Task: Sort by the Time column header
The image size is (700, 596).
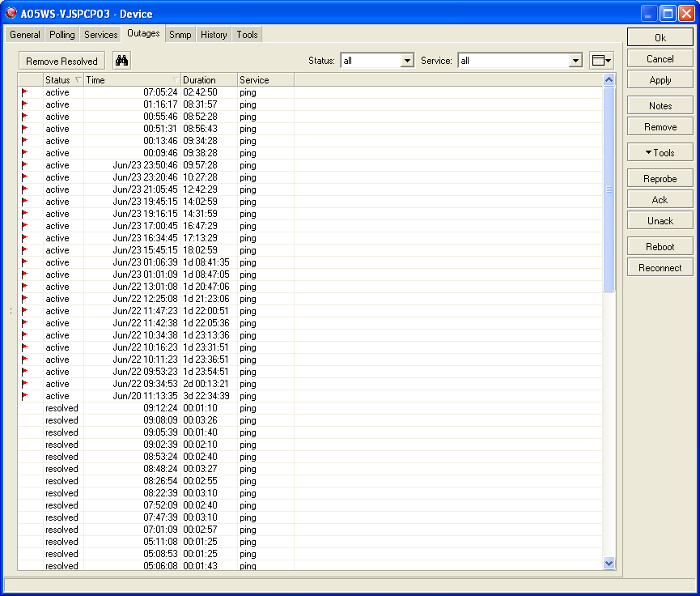Action: (132, 80)
